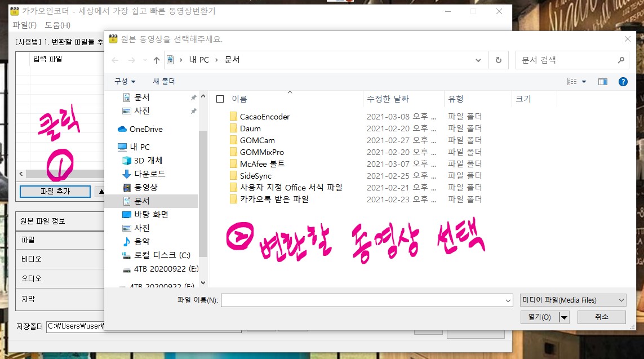
Task: Click navigation pane scroll-down arrow
Action: pyautogui.click(x=203, y=283)
